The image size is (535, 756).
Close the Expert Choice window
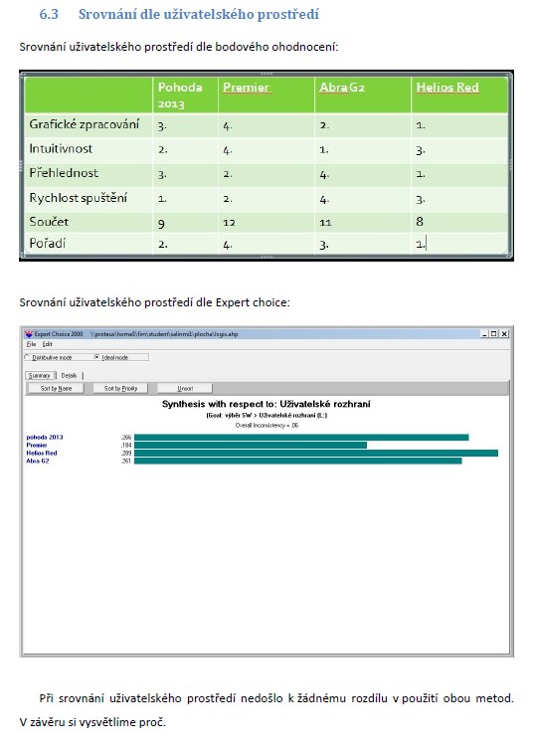pos(504,333)
